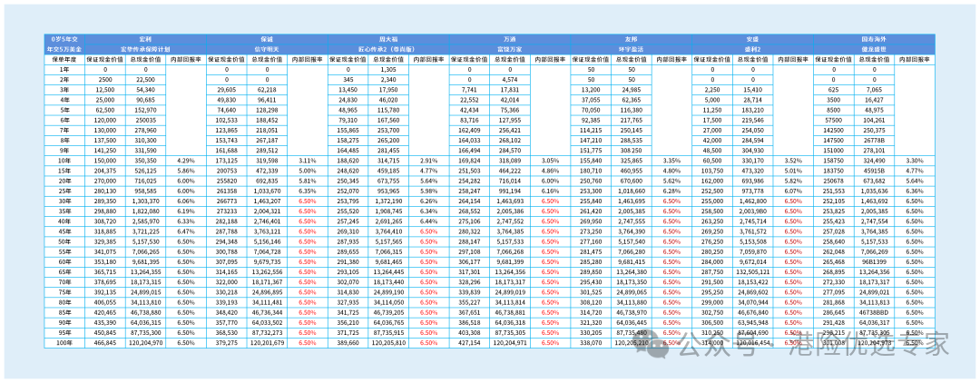Select the 友邦 company header cell
The height and width of the screenshot is (383, 980).
tap(631, 39)
